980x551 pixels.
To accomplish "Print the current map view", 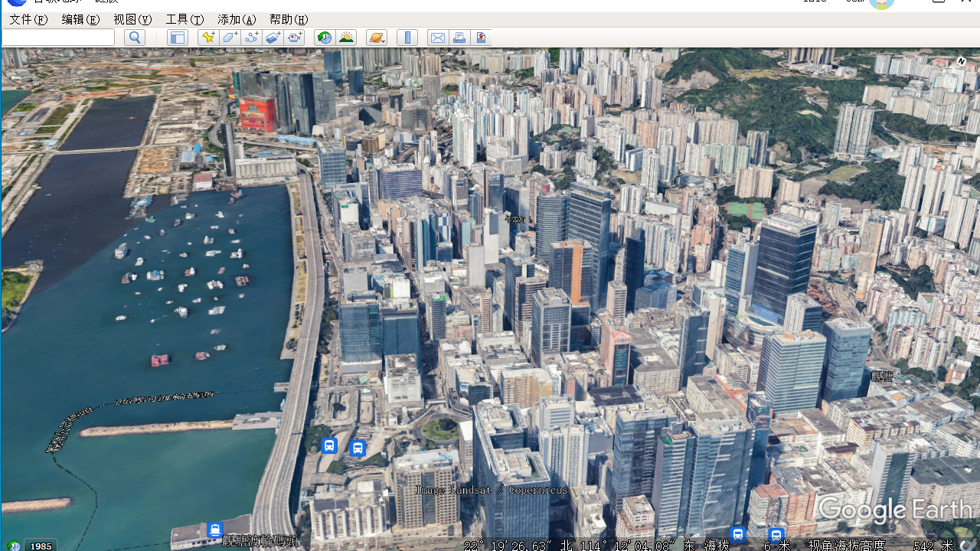I will click(x=459, y=37).
